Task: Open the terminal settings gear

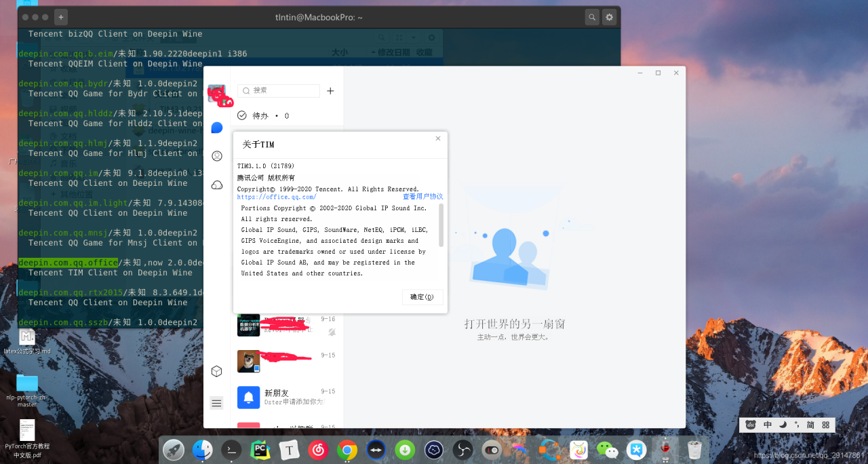Action: 609,17
